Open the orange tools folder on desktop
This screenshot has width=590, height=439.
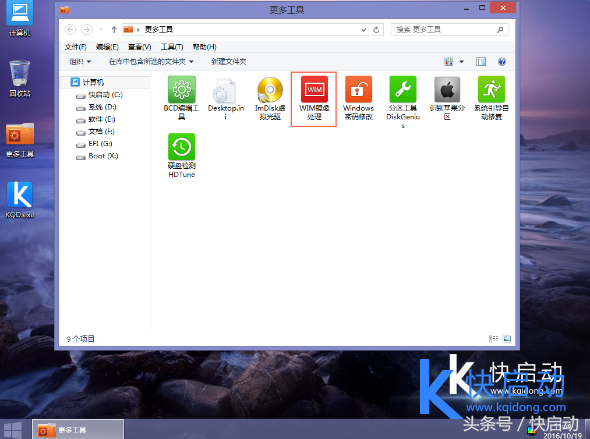point(20,140)
